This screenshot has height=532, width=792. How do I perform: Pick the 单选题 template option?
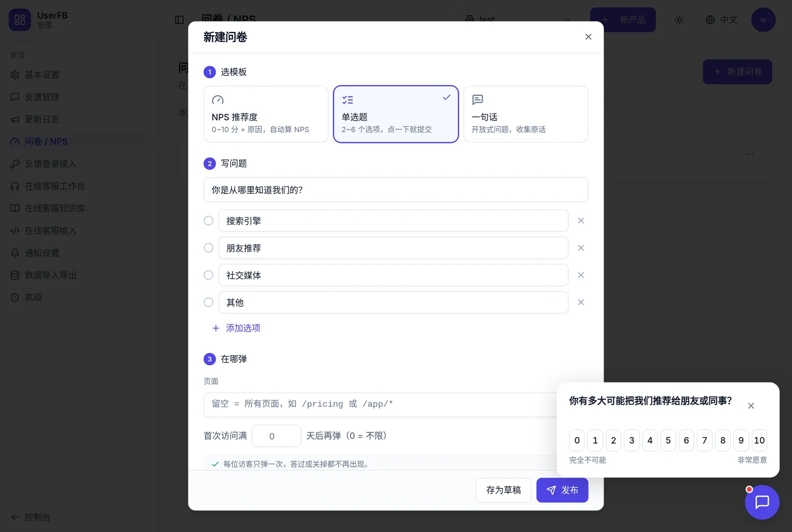click(x=396, y=114)
